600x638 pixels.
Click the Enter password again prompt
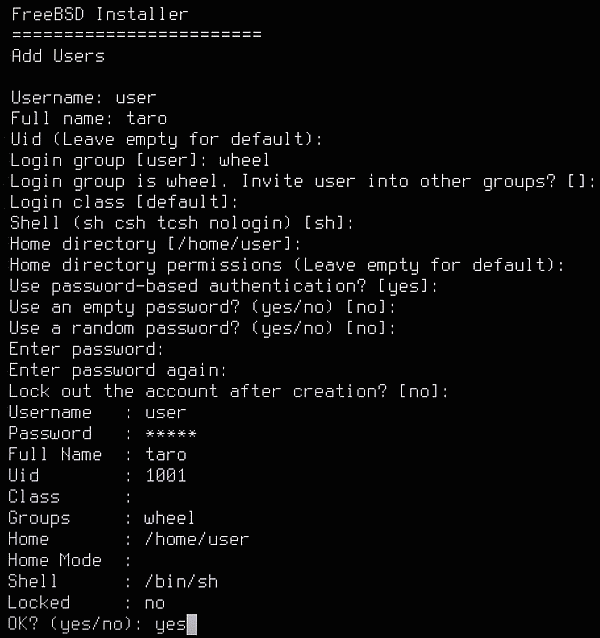coord(118,370)
